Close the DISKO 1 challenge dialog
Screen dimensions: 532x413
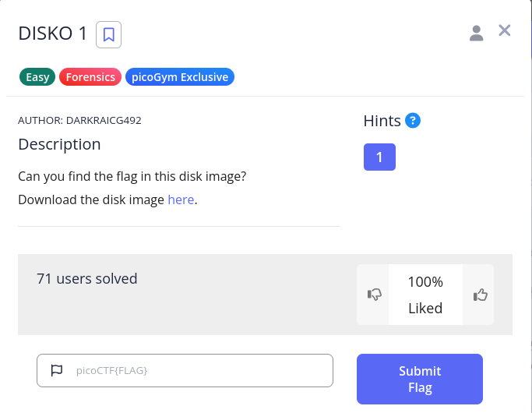(505, 30)
